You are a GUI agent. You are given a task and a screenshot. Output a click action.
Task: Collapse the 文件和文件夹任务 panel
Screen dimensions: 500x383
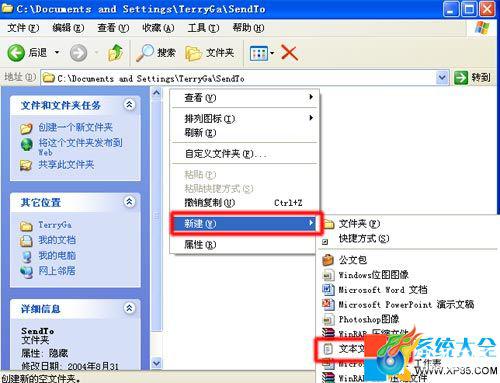129,105
